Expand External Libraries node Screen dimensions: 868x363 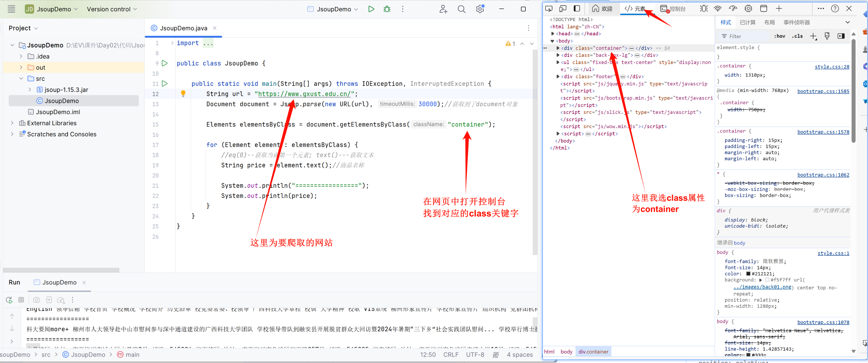coord(13,123)
